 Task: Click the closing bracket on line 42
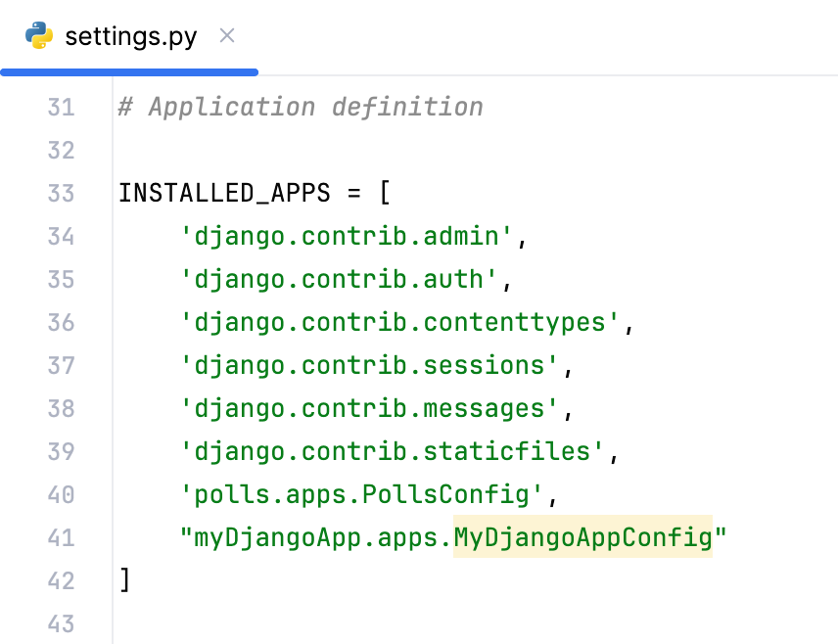pyautogui.click(x=123, y=580)
